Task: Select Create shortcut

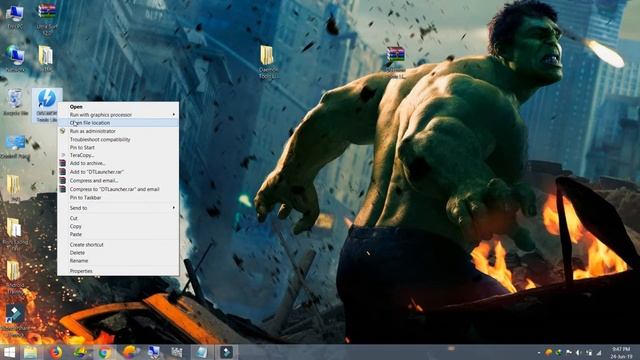Action: coord(118,244)
